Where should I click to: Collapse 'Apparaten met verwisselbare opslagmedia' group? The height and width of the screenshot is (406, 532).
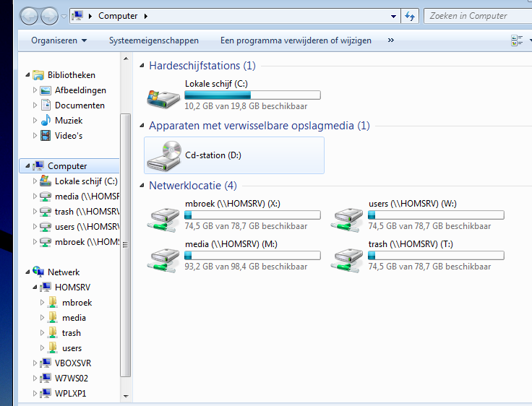[142, 126]
